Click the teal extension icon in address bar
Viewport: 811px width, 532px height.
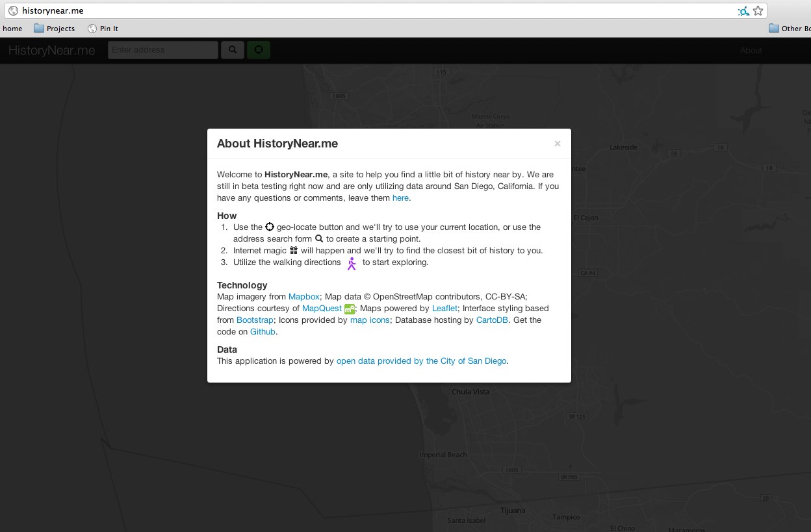743,11
